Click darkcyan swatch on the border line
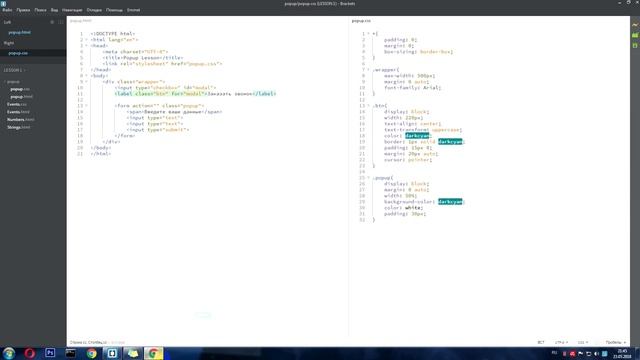640x360 pixels. tap(450, 142)
